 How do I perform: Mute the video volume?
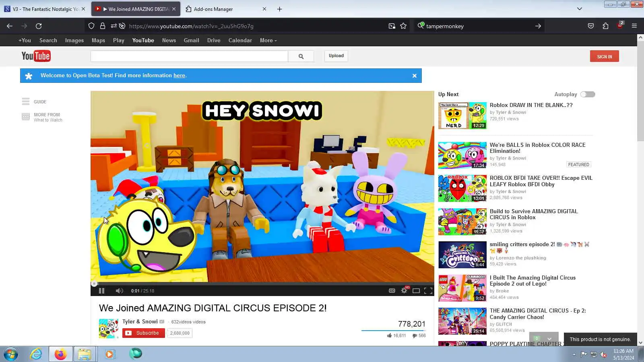click(119, 291)
